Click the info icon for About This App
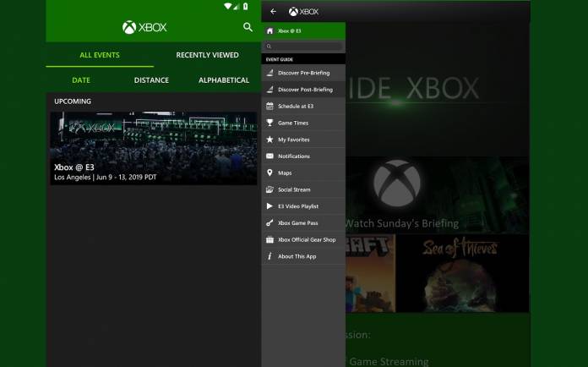The image size is (588, 367). pos(269,256)
